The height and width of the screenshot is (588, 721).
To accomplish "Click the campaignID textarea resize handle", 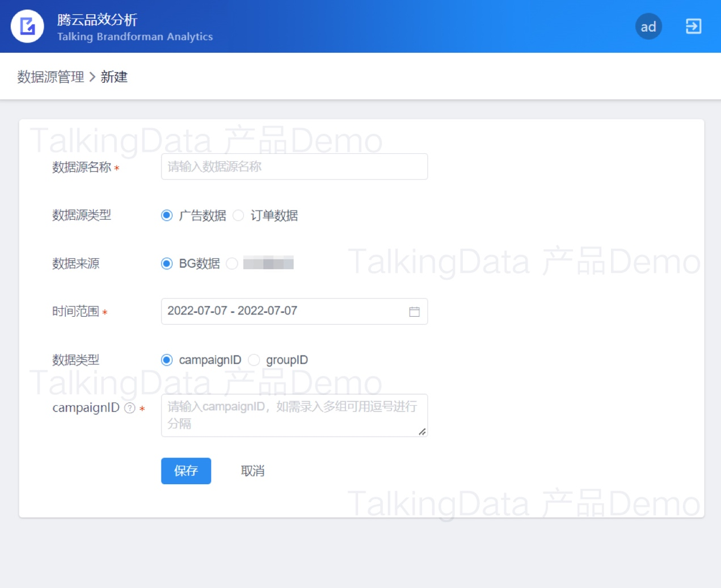I will 422,432.
